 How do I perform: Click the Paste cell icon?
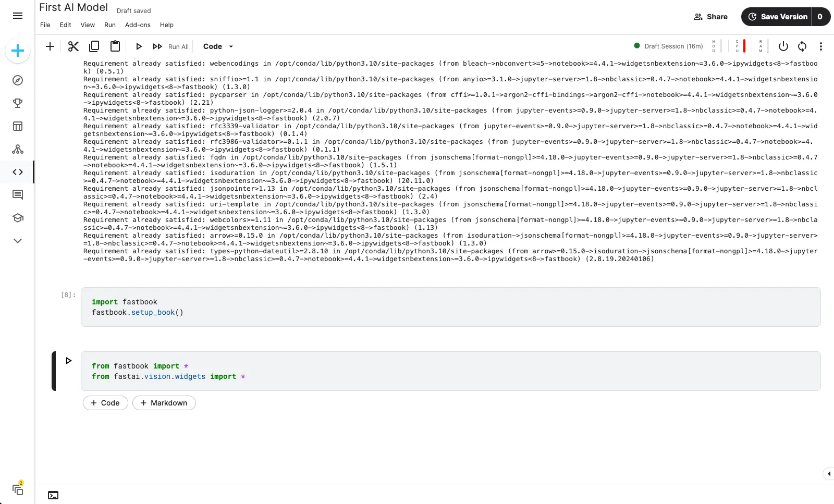click(x=115, y=46)
